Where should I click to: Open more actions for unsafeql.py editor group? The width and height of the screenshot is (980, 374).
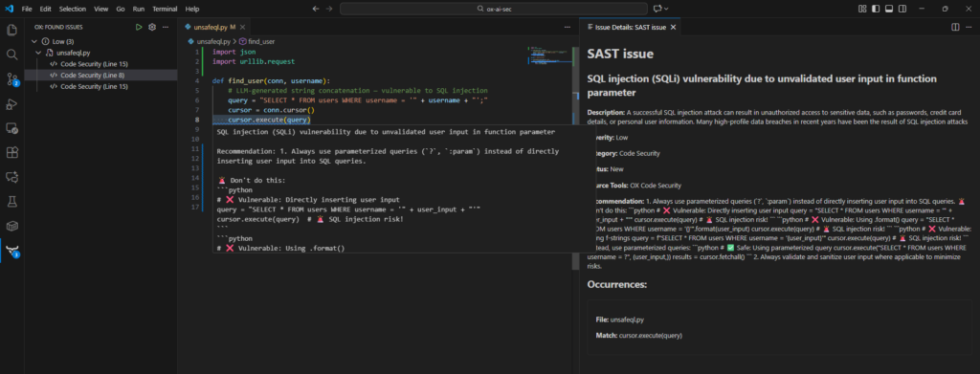(567, 27)
